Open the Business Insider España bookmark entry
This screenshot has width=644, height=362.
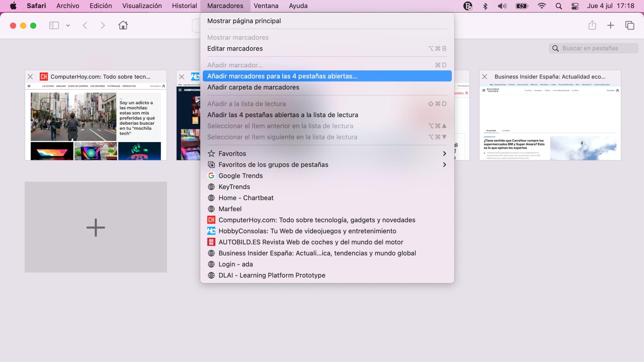tap(327, 253)
